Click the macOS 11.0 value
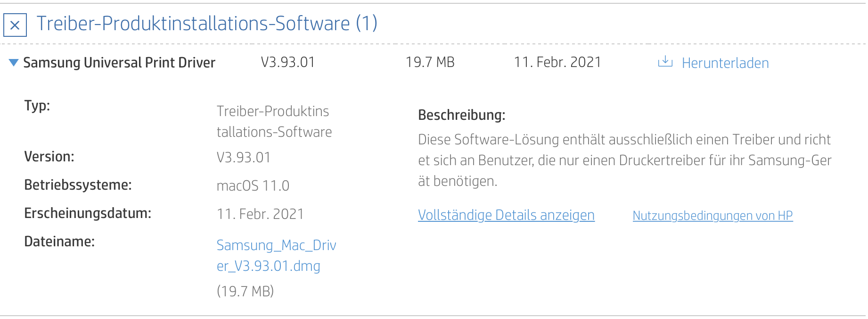Viewport: 868px width, 319px height. (x=253, y=186)
